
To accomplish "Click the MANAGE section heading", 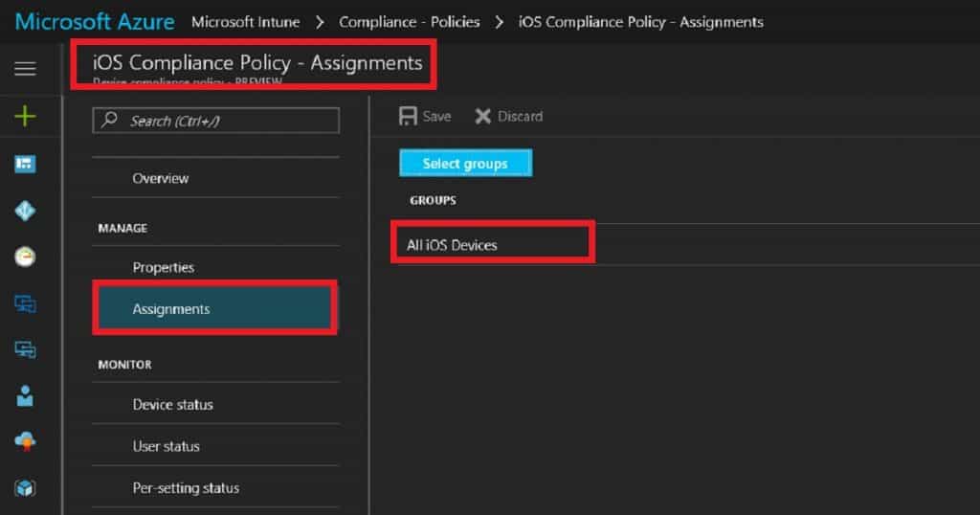I will [122, 228].
